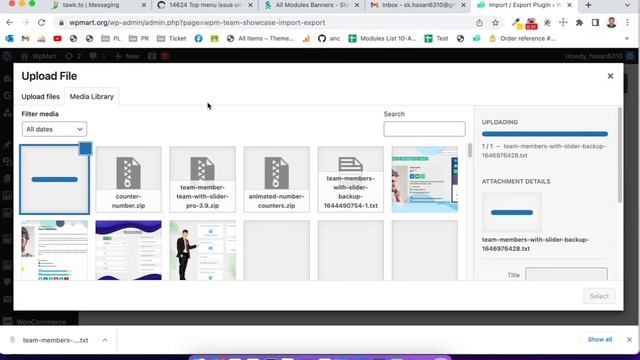Open the Ticket bookmarks folder
This screenshot has width=640, height=360.
[x=171, y=38]
